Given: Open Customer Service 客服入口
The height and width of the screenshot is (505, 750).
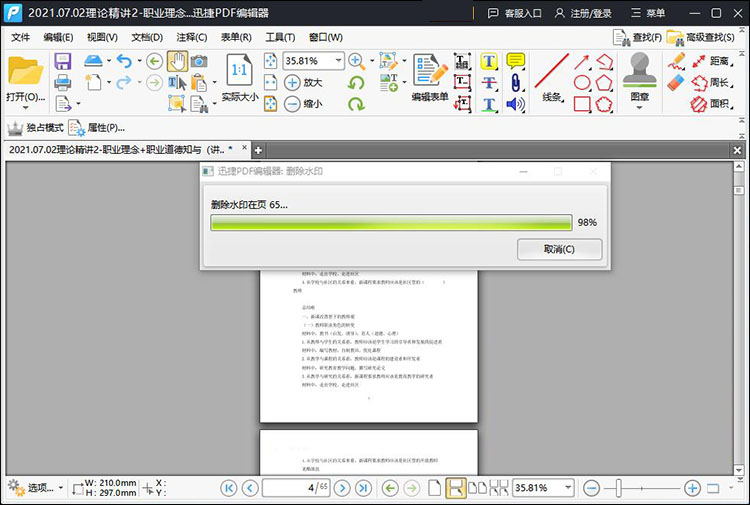Looking at the screenshot, I should tap(514, 13).
